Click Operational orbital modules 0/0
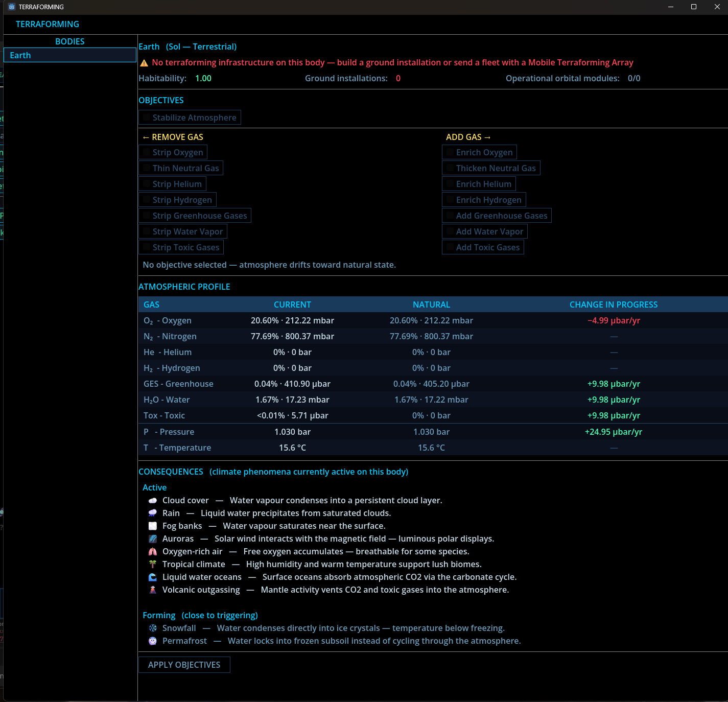This screenshot has width=728, height=702. coord(634,79)
